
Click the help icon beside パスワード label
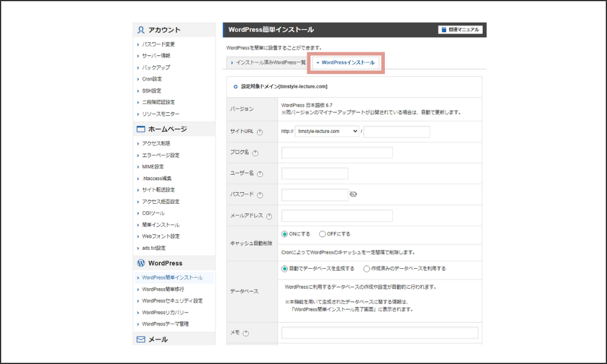pos(260,195)
